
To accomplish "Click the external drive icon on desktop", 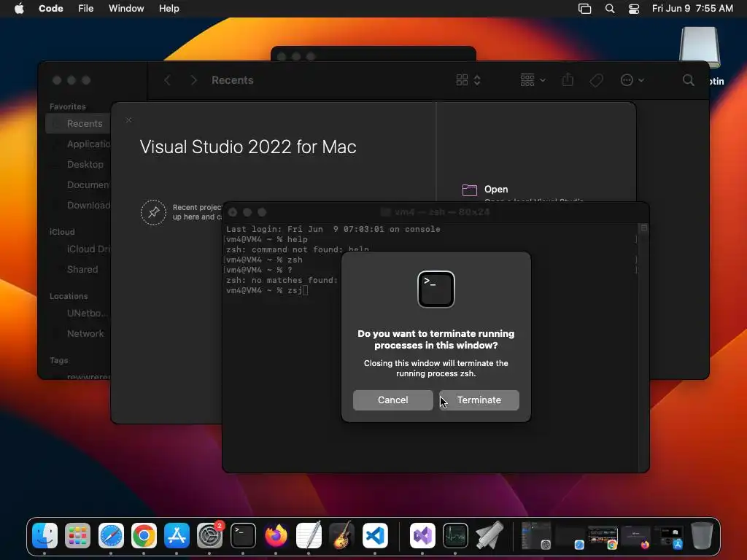I will pos(700,47).
